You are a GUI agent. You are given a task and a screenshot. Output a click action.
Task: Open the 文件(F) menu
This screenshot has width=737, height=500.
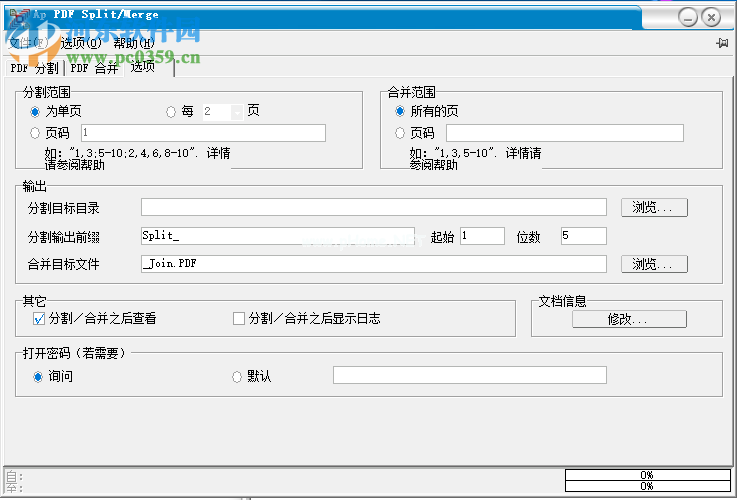(29, 43)
